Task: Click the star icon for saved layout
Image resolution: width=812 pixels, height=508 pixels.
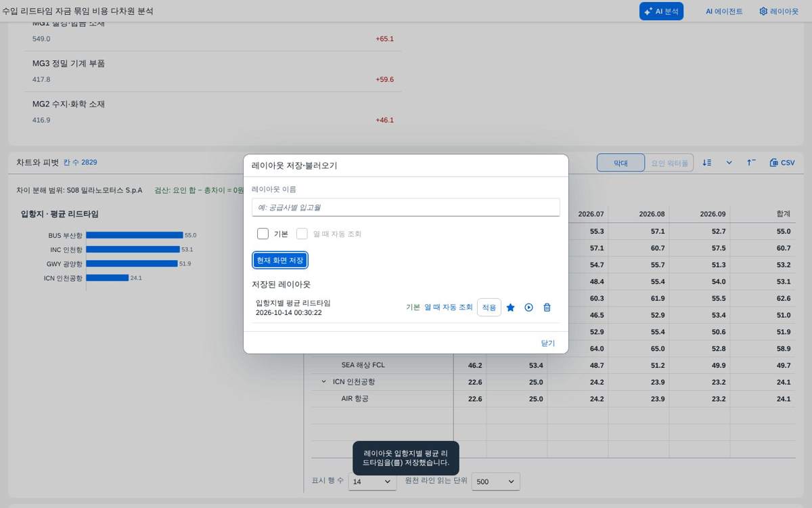Action: point(510,308)
